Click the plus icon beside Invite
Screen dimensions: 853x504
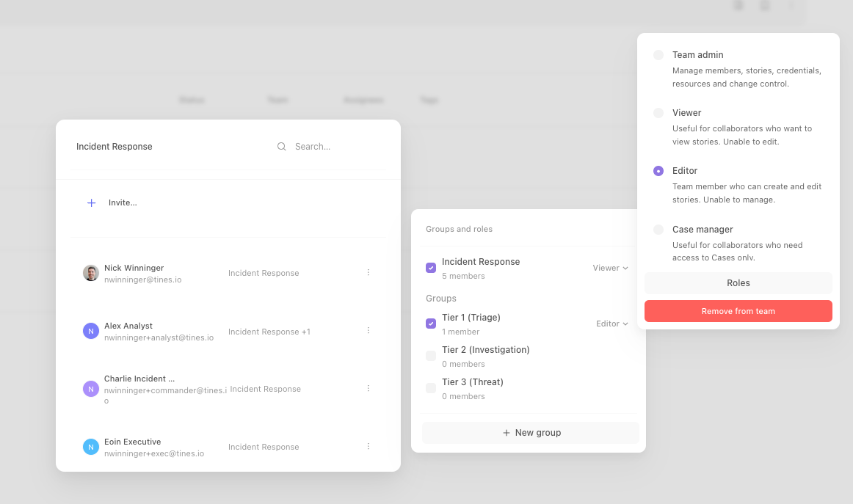[x=91, y=202]
